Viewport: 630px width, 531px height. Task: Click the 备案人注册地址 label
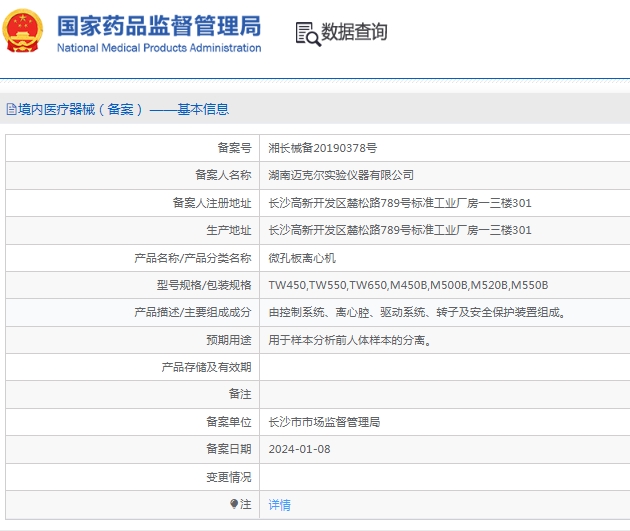tap(212, 203)
